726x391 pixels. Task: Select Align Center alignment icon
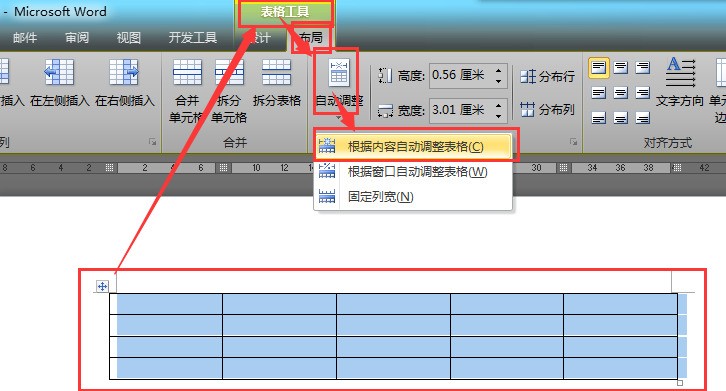[620, 93]
